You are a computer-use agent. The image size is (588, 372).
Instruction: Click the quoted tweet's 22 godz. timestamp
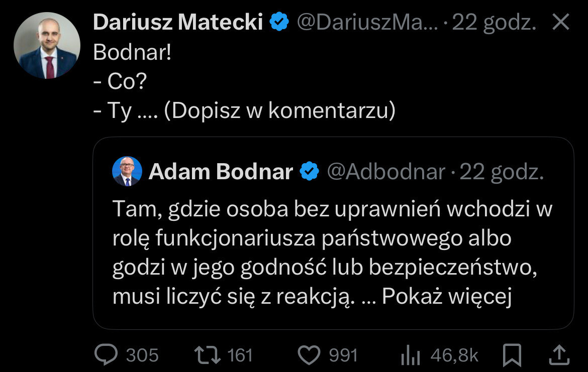(502, 172)
